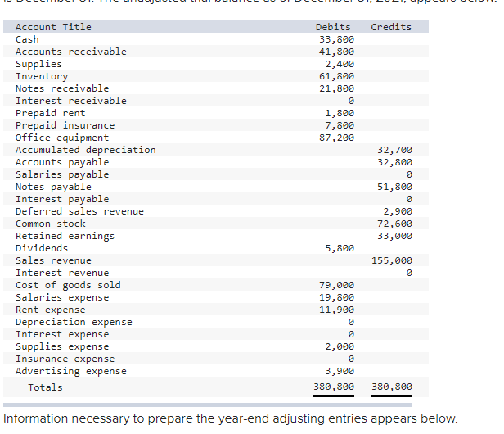504x434 pixels.
Task: Select the 'Retained earnings' label
Action: [x=65, y=236]
